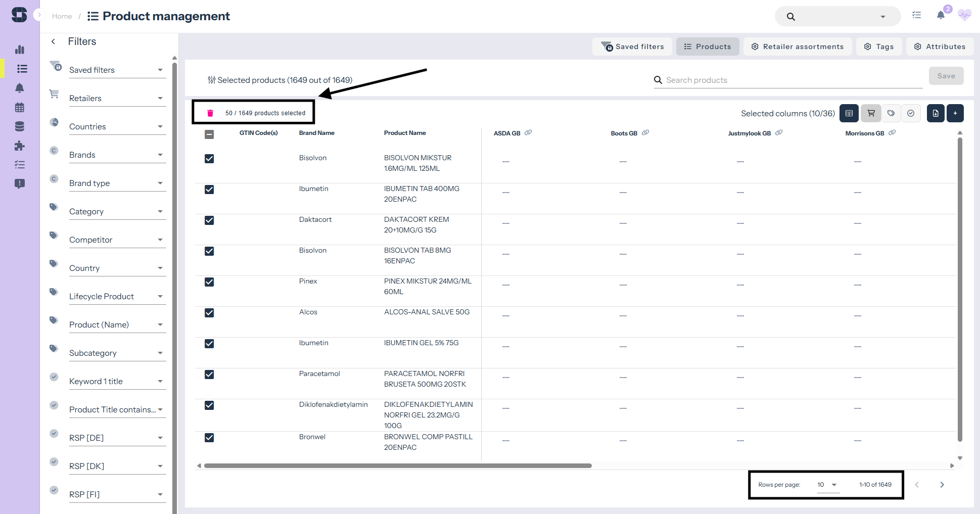Uncheck the Paracetamol Norfri row checkbox
Viewport: 980px width, 514px height.
click(209, 375)
